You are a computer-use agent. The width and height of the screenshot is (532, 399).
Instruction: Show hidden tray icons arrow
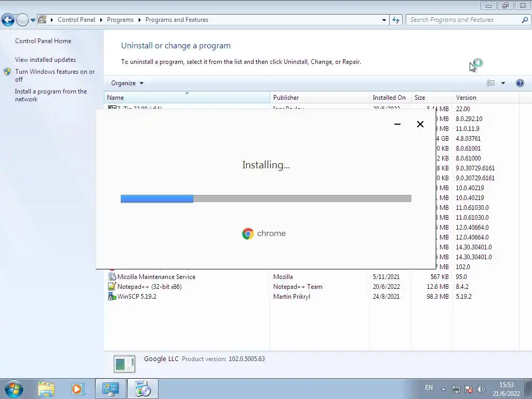(x=443, y=389)
